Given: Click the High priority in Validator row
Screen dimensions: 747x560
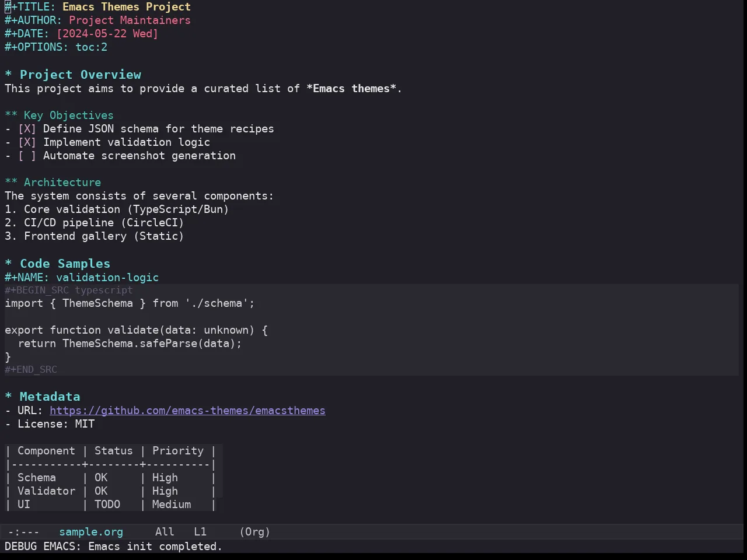Looking at the screenshot, I should pos(165,491).
